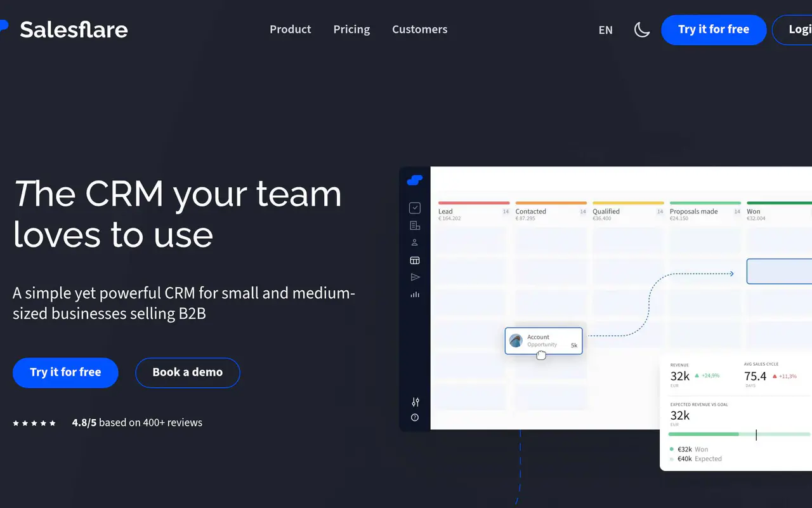This screenshot has height=508, width=812.
Task: Click Book a demo button
Action: point(187,373)
